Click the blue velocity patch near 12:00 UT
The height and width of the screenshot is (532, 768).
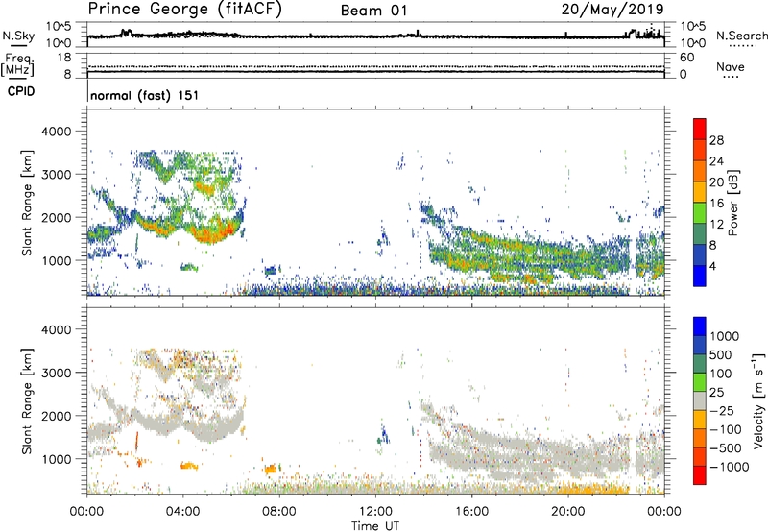pyautogui.click(x=384, y=433)
